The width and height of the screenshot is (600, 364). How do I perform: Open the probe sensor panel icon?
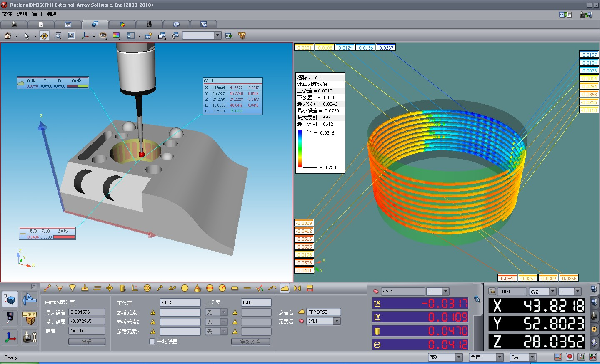pyautogui.click(x=10, y=318)
